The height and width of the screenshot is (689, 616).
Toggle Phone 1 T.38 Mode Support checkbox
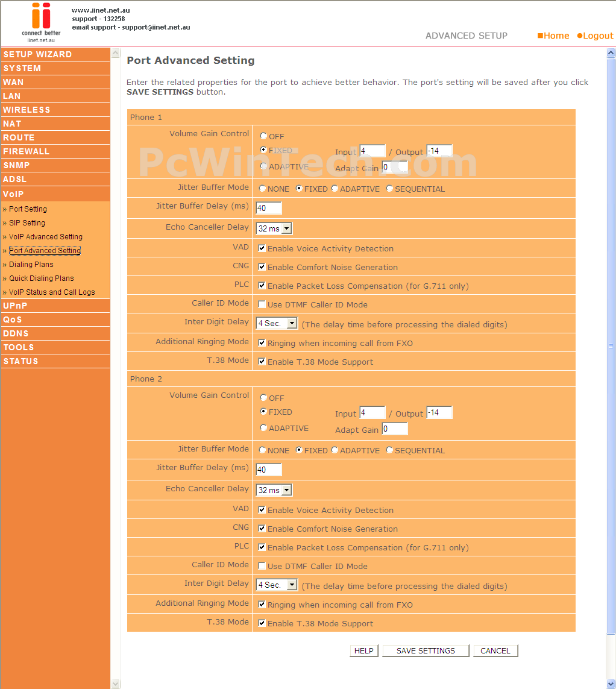tap(262, 362)
